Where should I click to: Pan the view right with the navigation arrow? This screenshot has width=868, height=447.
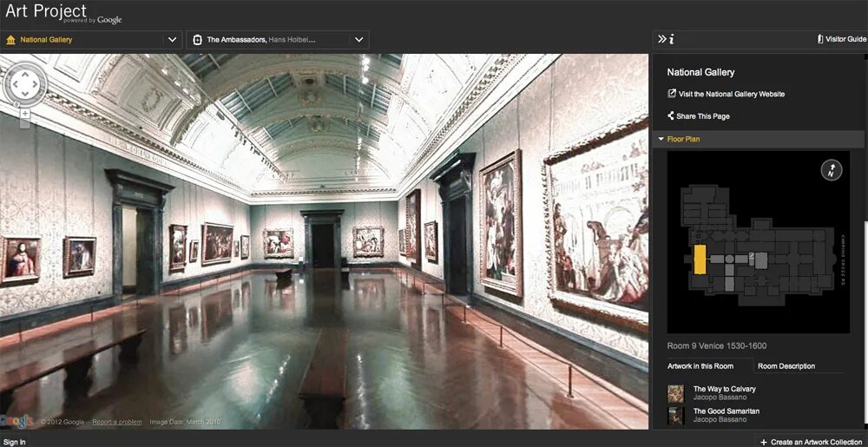[x=35, y=85]
